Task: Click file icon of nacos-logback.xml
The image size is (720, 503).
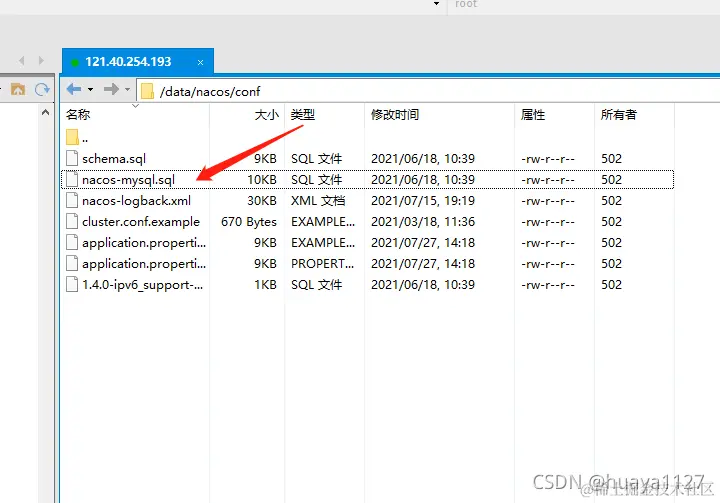Action: (x=72, y=201)
